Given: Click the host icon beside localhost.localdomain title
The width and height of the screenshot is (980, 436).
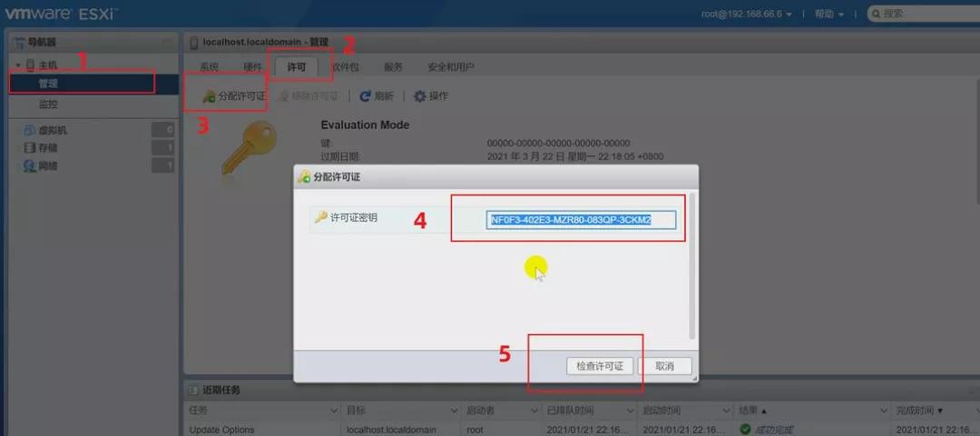Looking at the screenshot, I should 194,43.
